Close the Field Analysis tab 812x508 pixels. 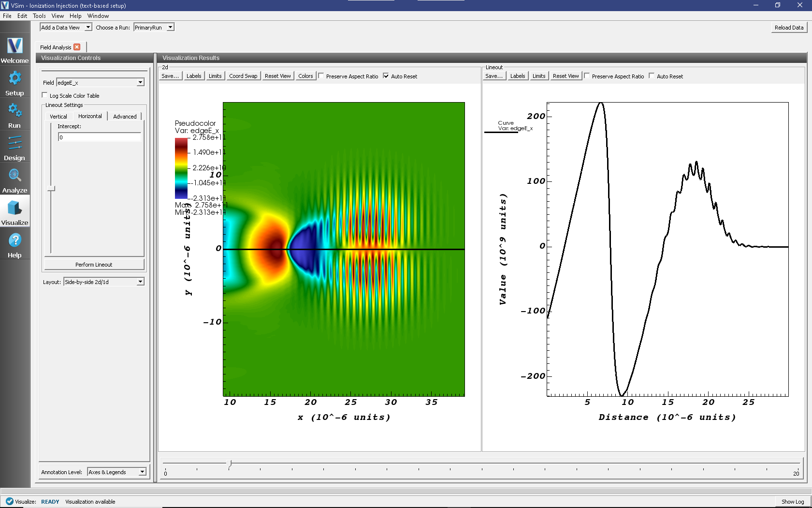coord(77,47)
